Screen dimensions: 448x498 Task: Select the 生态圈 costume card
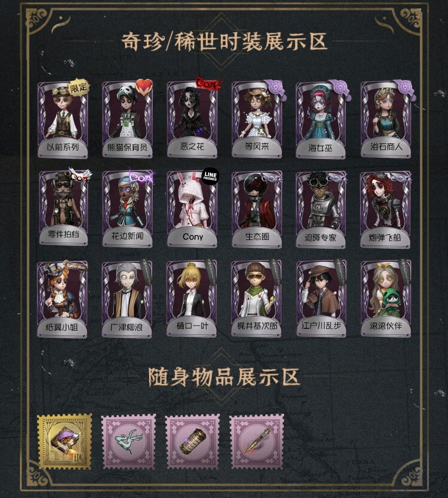257,210
